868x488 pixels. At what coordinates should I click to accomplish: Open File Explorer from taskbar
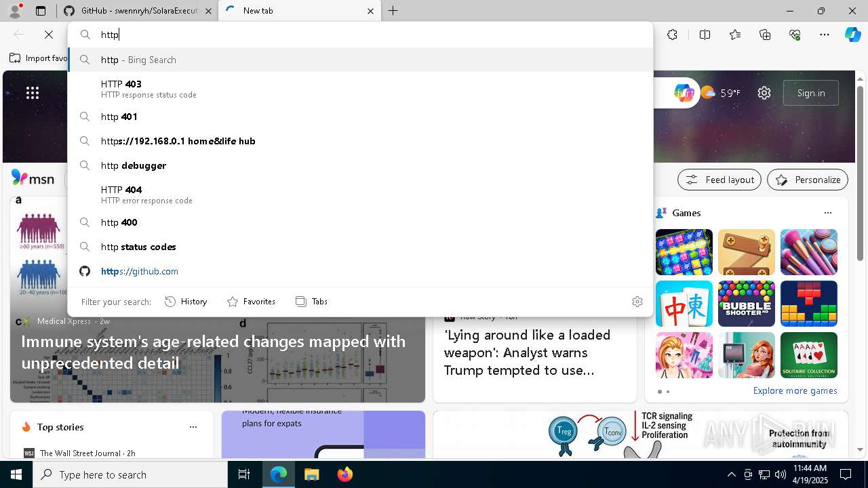pyautogui.click(x=311, y=474)
